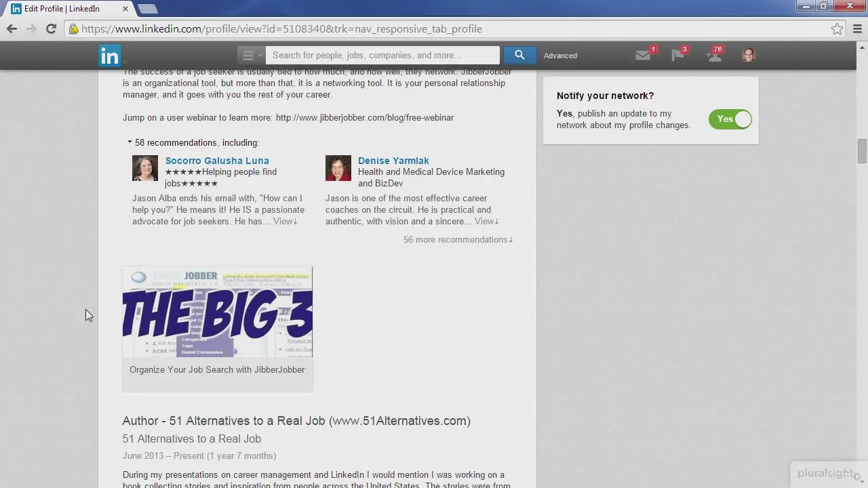Open the notifications flag icon

pos(677,56)
